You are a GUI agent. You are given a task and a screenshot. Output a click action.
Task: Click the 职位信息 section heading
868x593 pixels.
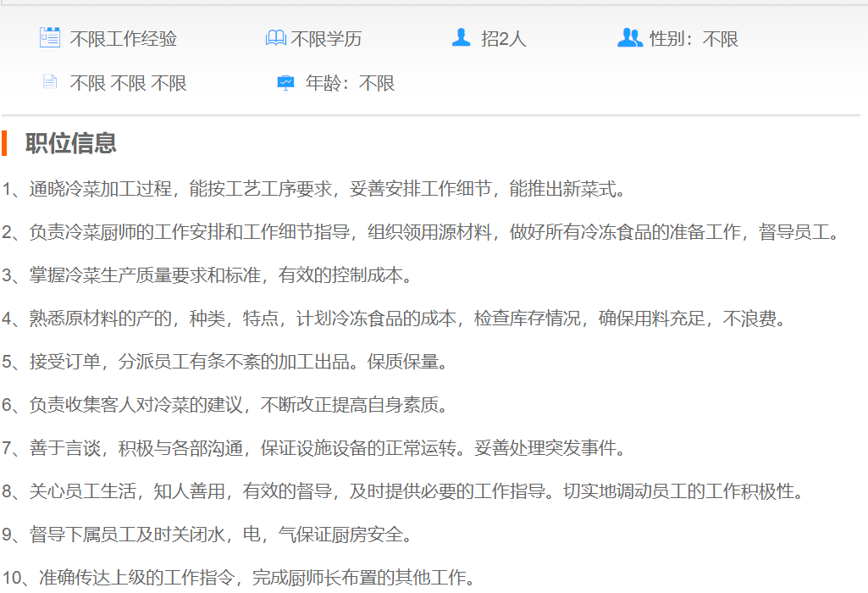(x=70, y=143)
